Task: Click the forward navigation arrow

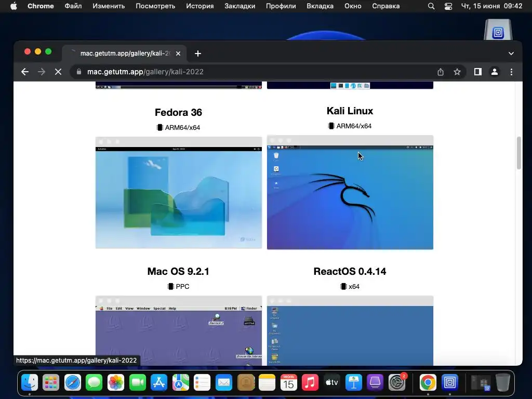Action: (x=42, y=72)
